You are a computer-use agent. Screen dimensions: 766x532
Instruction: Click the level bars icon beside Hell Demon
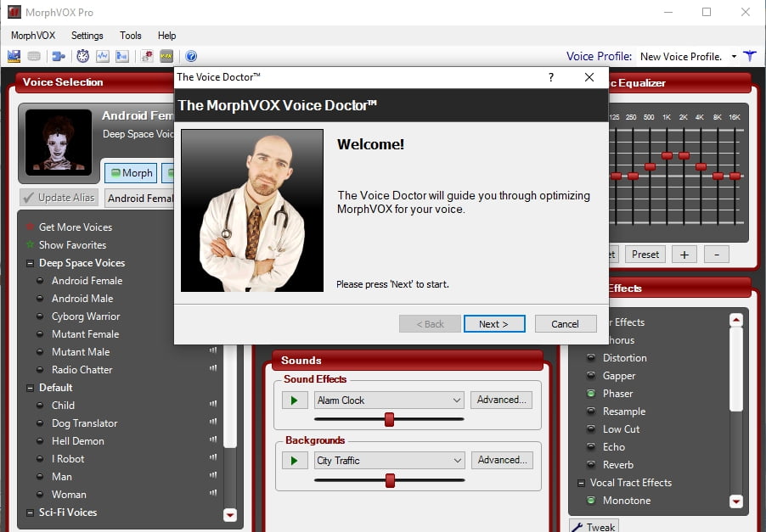213,440
